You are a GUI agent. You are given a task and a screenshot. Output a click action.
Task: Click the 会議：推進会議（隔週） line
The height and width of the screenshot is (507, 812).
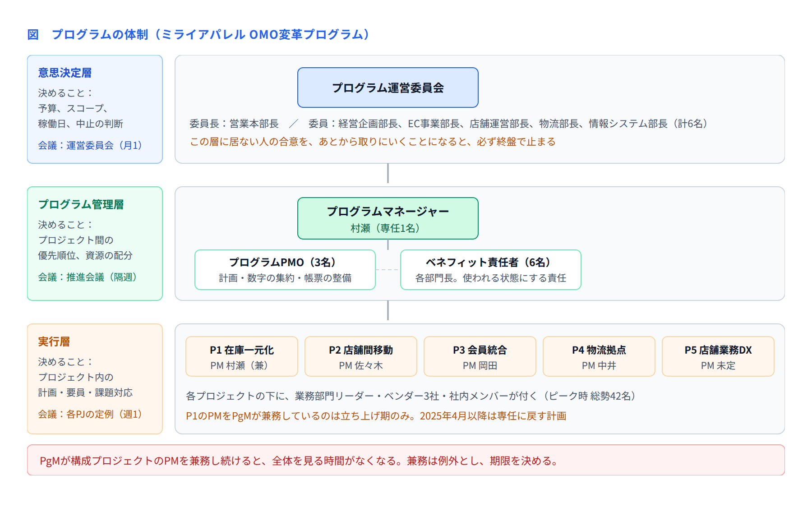pos(88,277)
